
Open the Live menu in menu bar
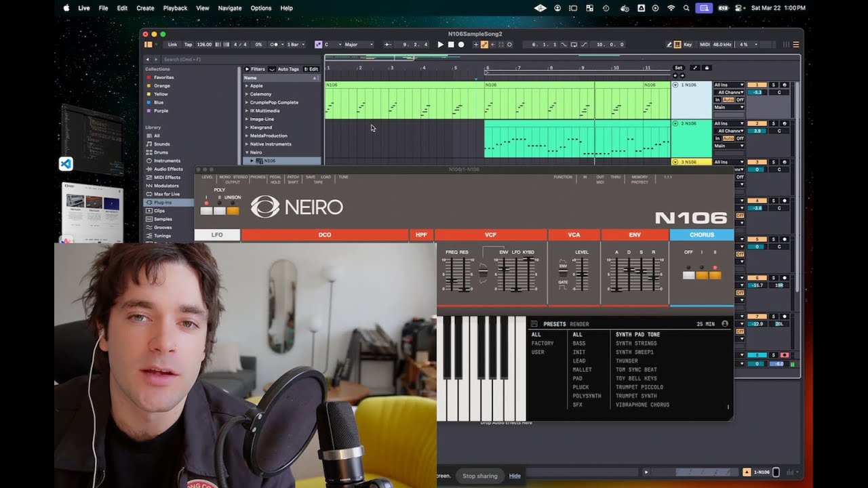[x=84, y=8]
